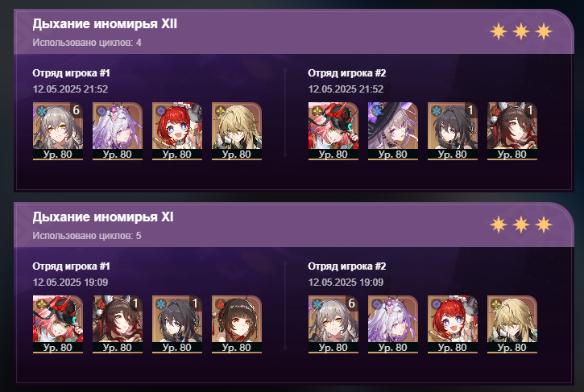Open pink-haired masked character in XII squad #2
The width and height of the screenshot is (584, 392).
[x=333, y=131]
